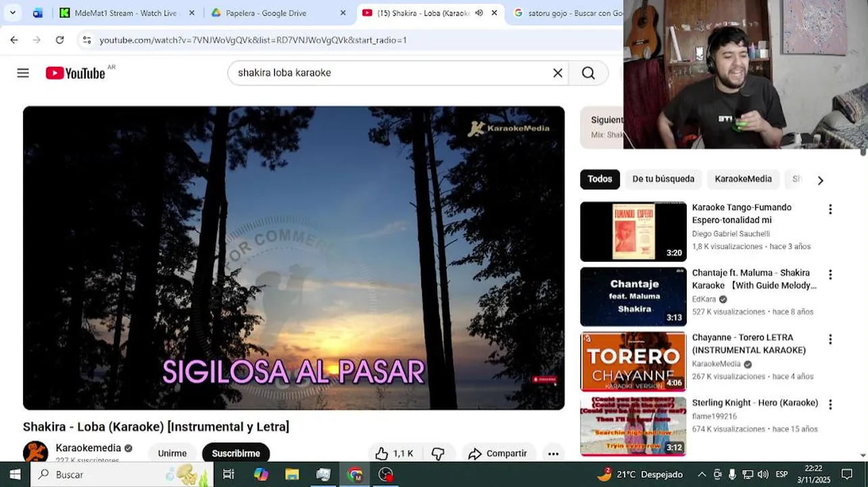Open the network tray icon
This screenshot has height=487, width=868.
(748, 474)
